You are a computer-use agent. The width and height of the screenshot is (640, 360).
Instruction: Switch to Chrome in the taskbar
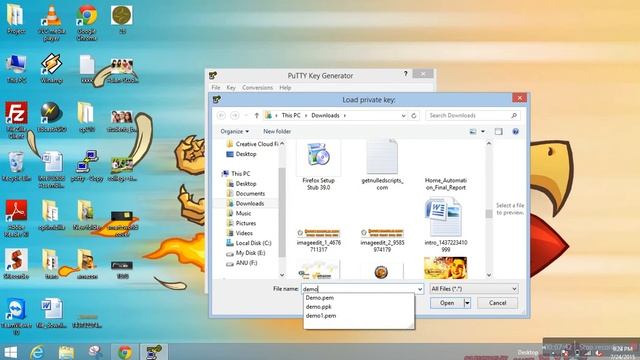click(x=125, y=352)
